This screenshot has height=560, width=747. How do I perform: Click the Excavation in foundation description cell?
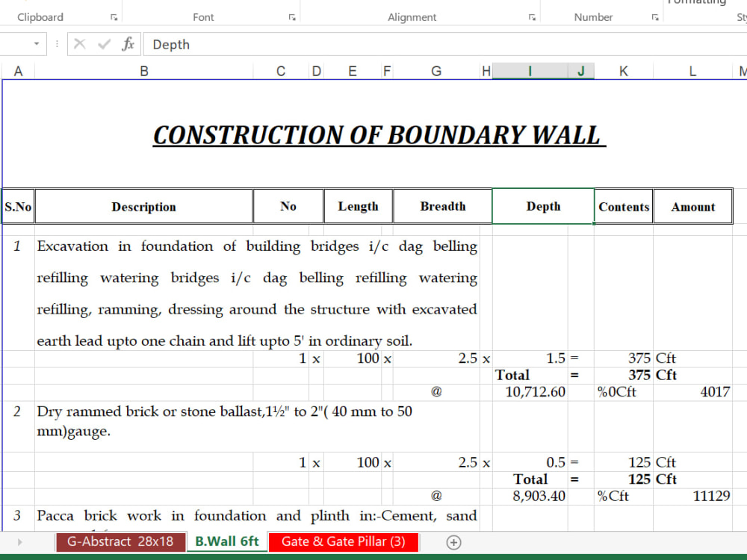coord(257,293)
